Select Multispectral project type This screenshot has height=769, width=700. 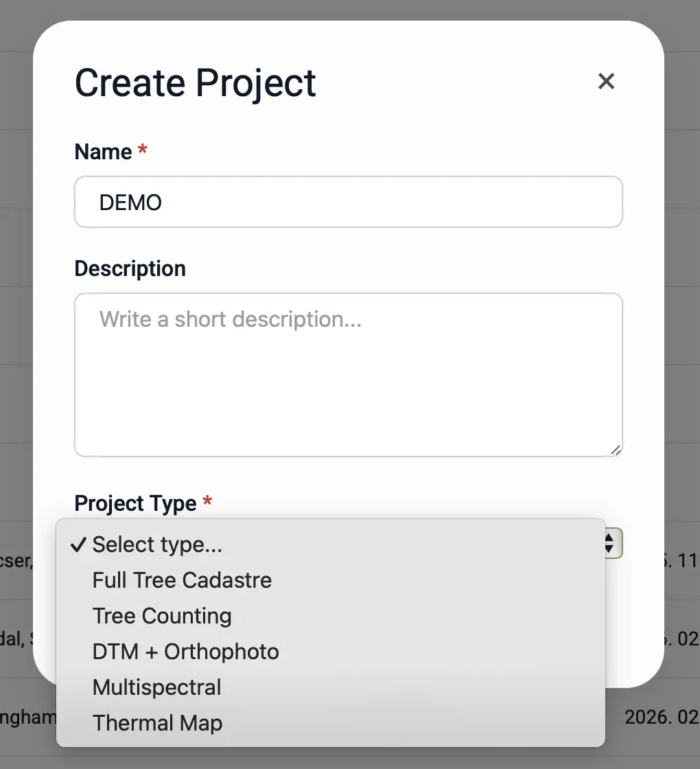(x=156, y=687)
